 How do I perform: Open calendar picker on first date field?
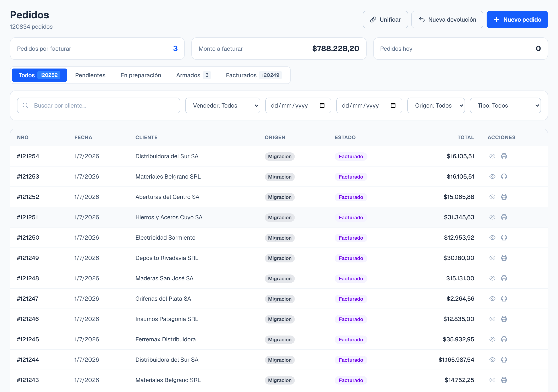click(322, 105)
